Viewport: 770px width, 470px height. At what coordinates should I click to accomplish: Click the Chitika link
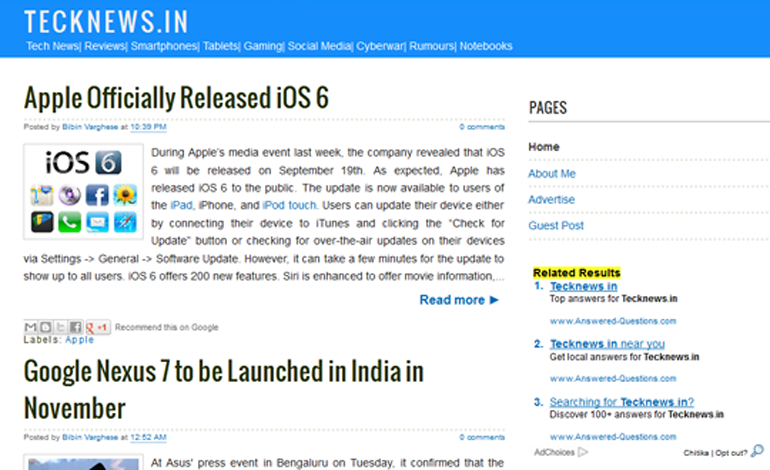pyautogui.click(x=696, y=453)
